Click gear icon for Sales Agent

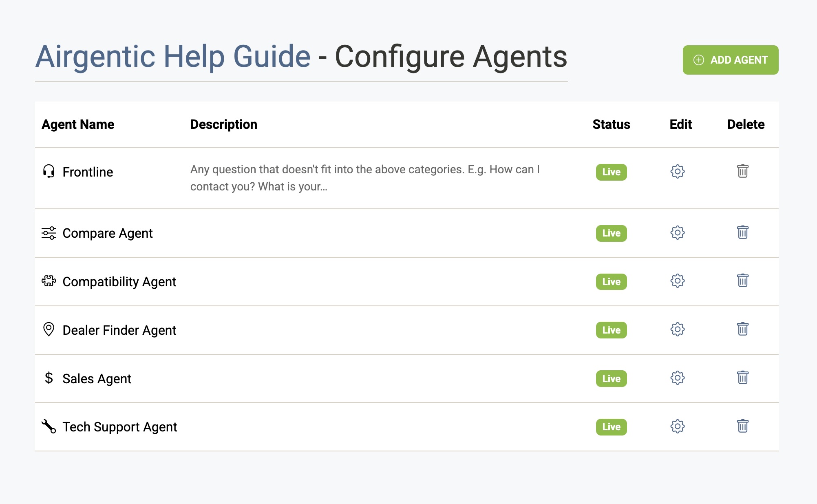[x=677, y=378]
